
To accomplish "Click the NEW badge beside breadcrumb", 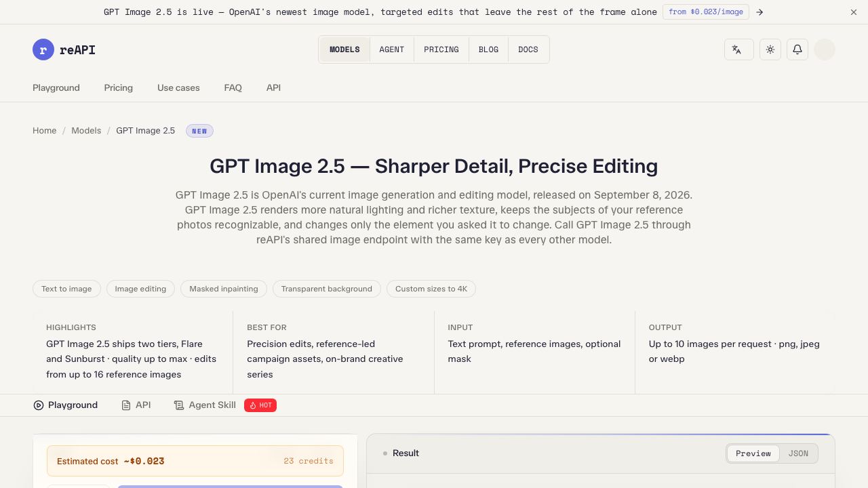I will (x=199, y=131).
